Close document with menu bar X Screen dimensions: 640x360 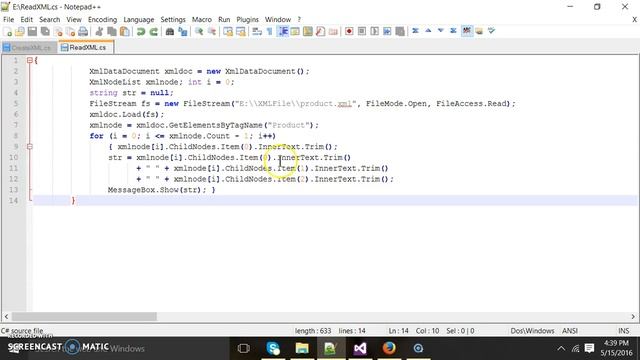point(634,20)
